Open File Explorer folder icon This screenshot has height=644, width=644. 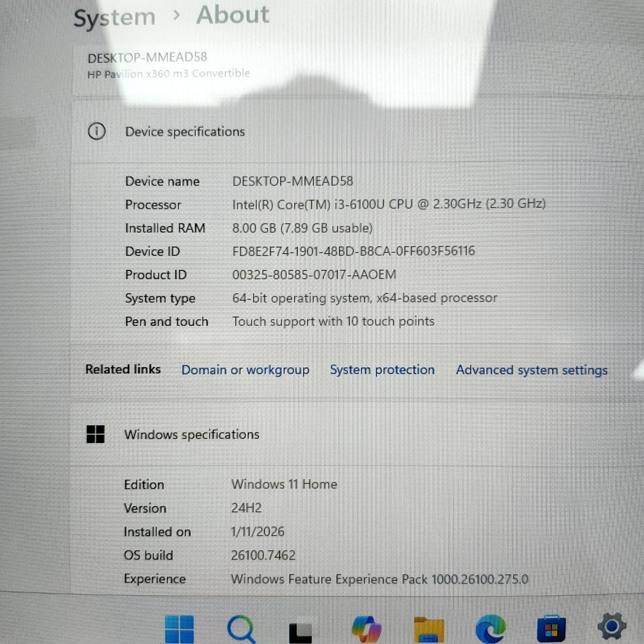428,629
